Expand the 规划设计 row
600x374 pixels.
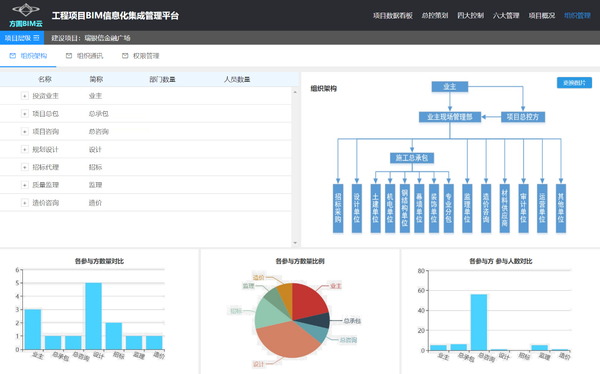(24, 149)
